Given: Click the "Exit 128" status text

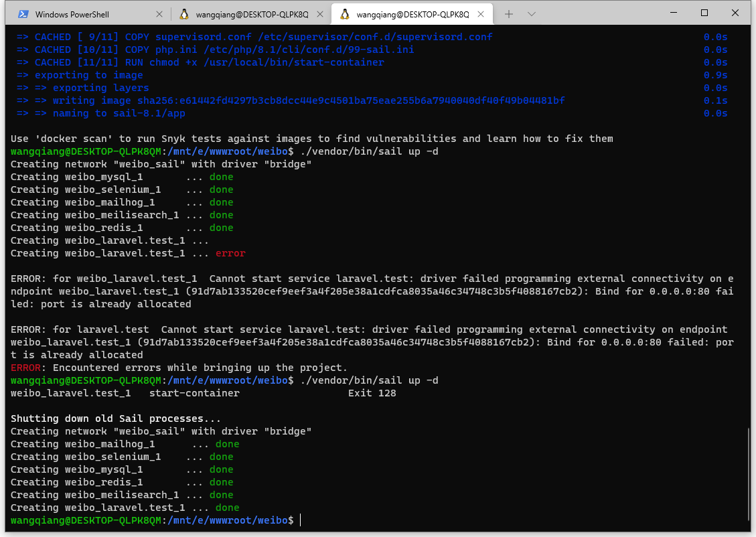Looking at the screenshot, I should (372, 393).
